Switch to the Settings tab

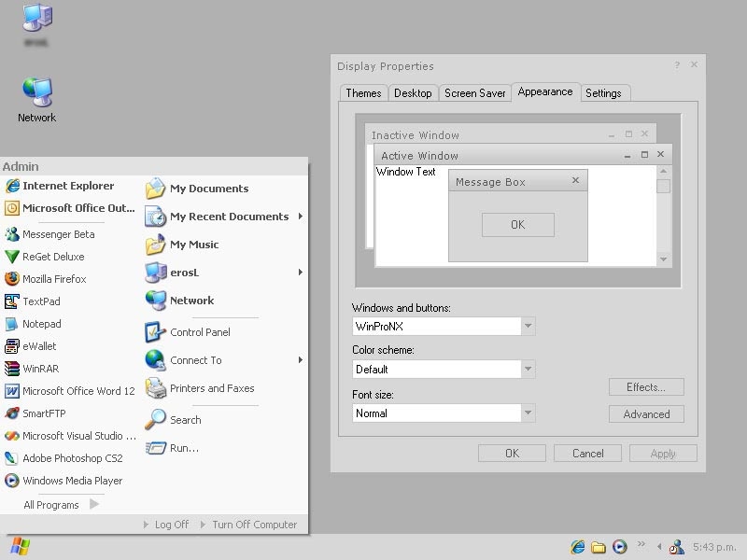pos(603,92)
